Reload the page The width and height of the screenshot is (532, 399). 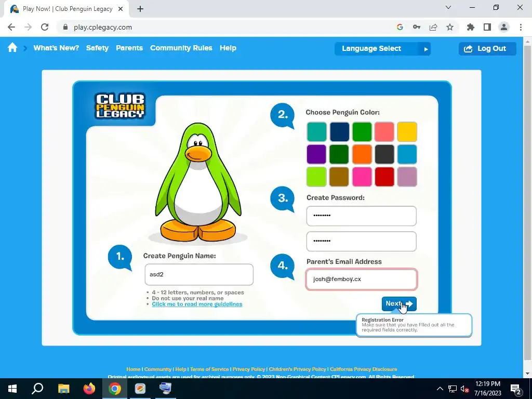[x=45, y=27]
